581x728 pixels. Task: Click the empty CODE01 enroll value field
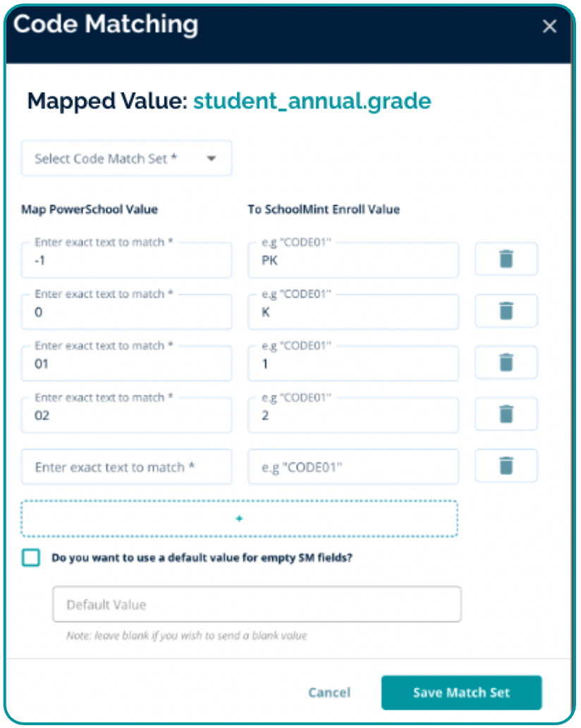coord(353,467)
